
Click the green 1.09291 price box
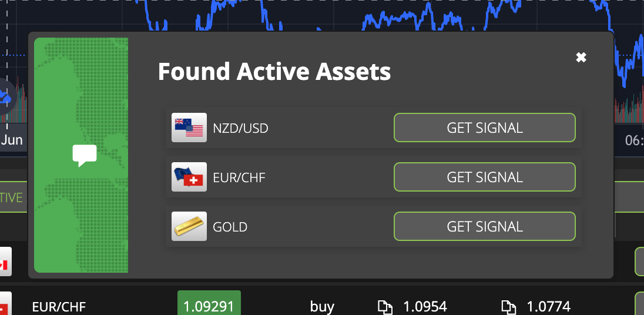(209, 303)
